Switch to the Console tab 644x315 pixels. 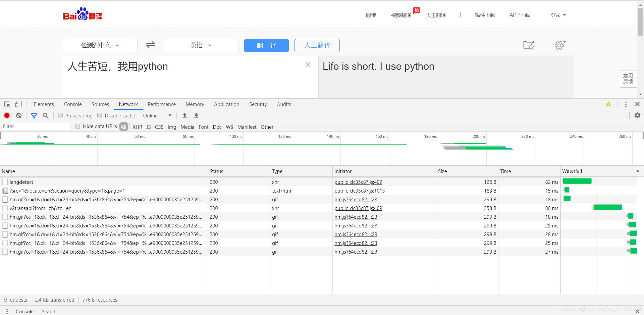(73, 104)
